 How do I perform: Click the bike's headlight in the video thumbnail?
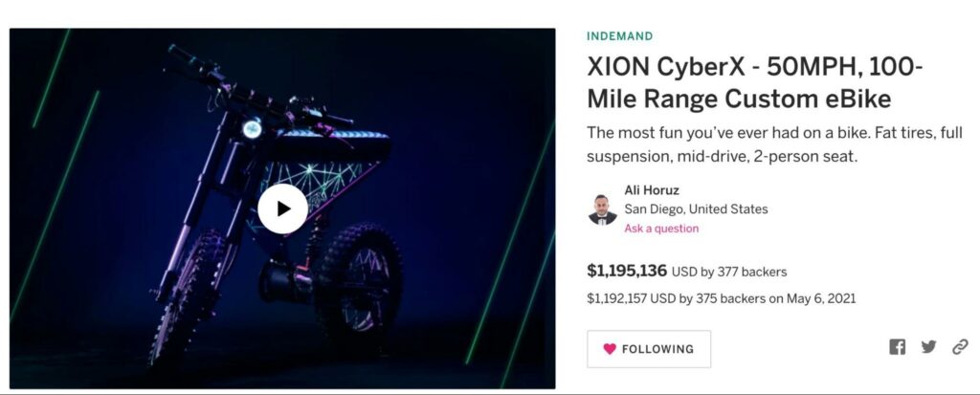point(252,129)
